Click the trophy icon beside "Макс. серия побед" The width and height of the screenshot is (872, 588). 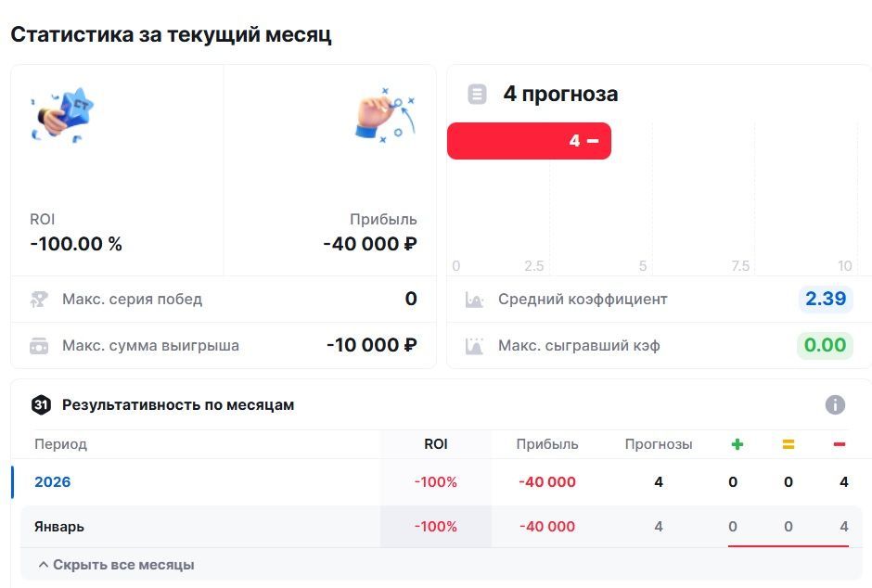(38, 299)
